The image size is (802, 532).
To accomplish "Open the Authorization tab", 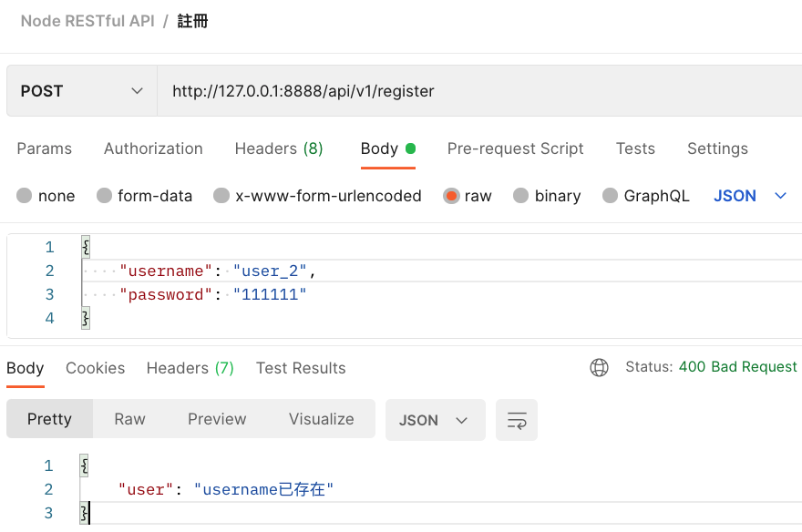I will coord(153,148).
